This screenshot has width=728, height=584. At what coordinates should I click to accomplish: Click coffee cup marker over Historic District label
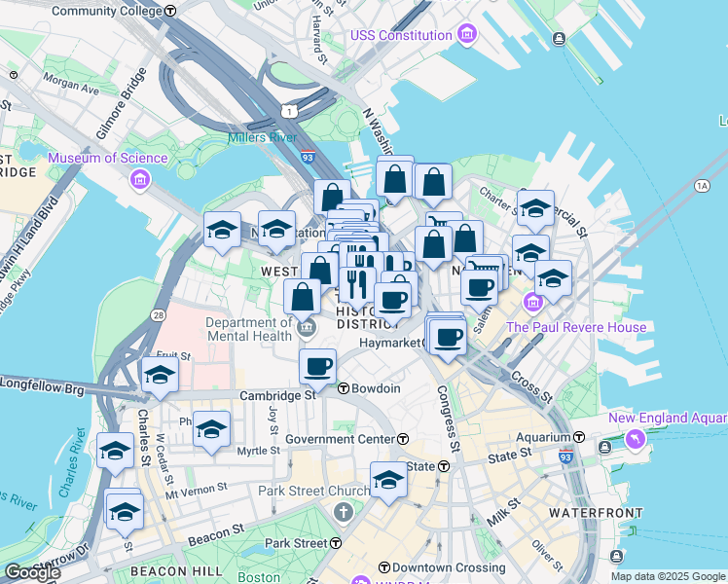(x=392, y=304)
